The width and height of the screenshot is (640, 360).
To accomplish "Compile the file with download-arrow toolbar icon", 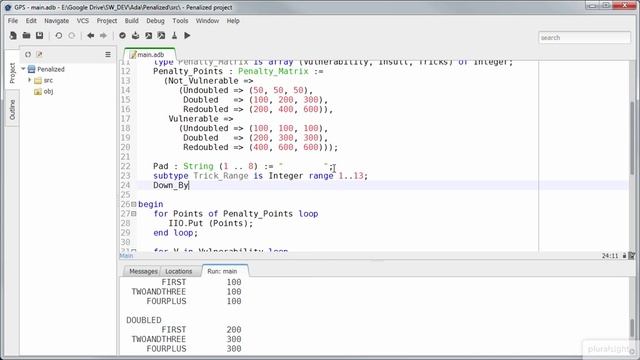I will pyautogui.click(x=136, y=36).
